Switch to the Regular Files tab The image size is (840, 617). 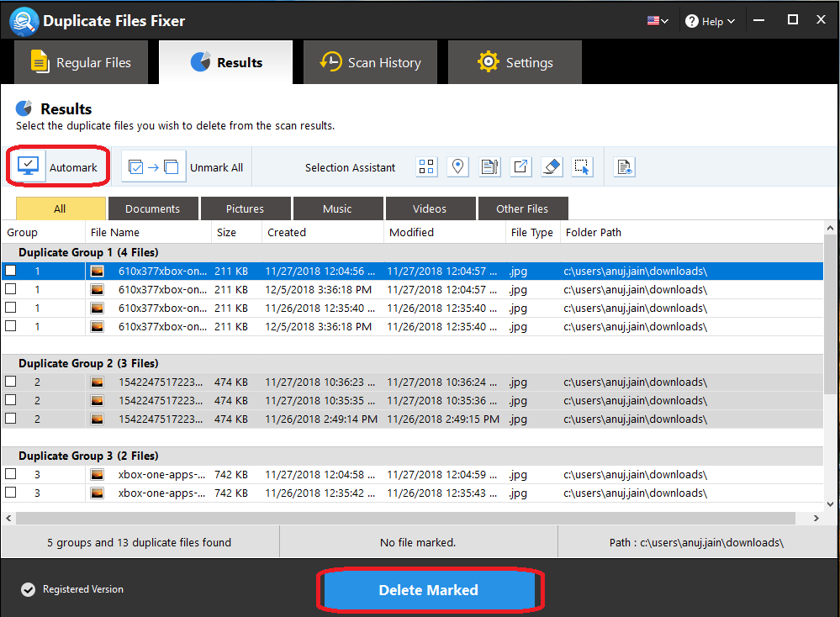(81, 62)
